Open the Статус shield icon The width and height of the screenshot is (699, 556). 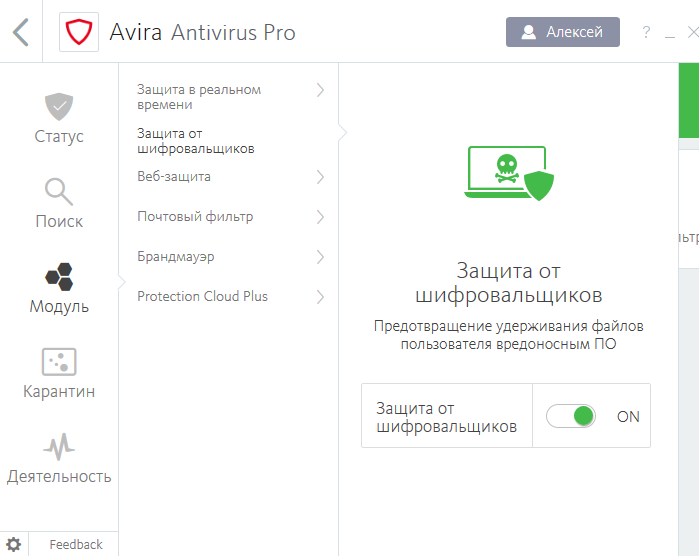click(x=59, y=107)
